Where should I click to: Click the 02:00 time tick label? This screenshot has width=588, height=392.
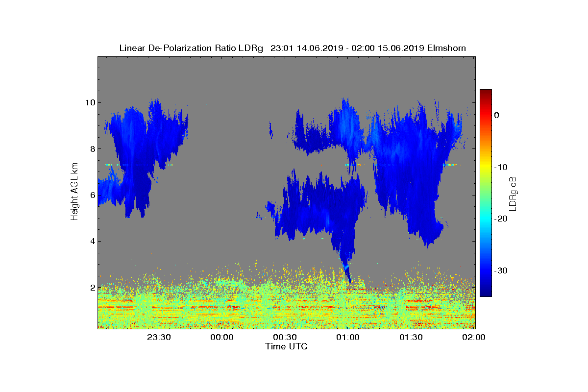474,337
